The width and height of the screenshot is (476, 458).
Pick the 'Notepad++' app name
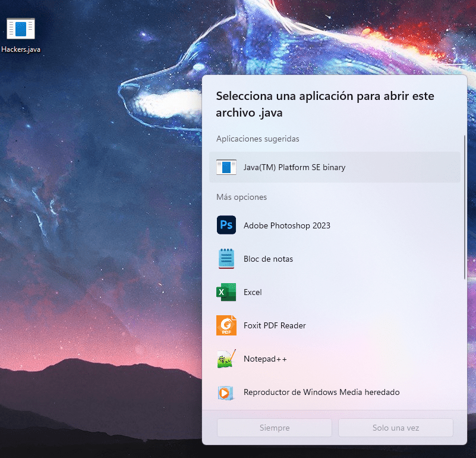265,359
